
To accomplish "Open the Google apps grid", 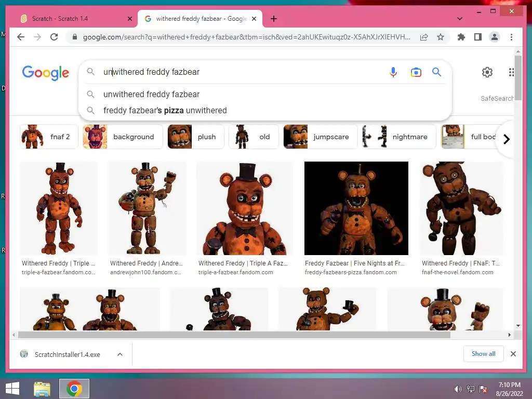I will point(511,72).
